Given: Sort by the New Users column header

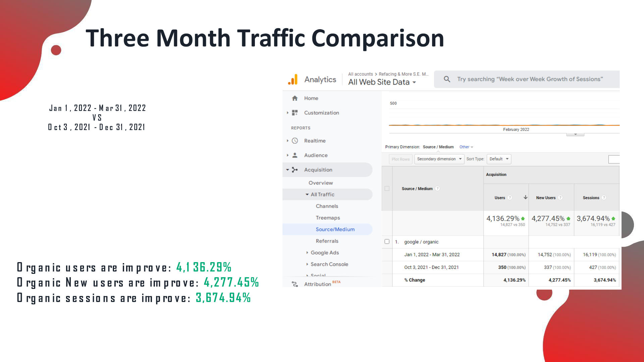Looking at the screenshot, I should tap(546, 198).
